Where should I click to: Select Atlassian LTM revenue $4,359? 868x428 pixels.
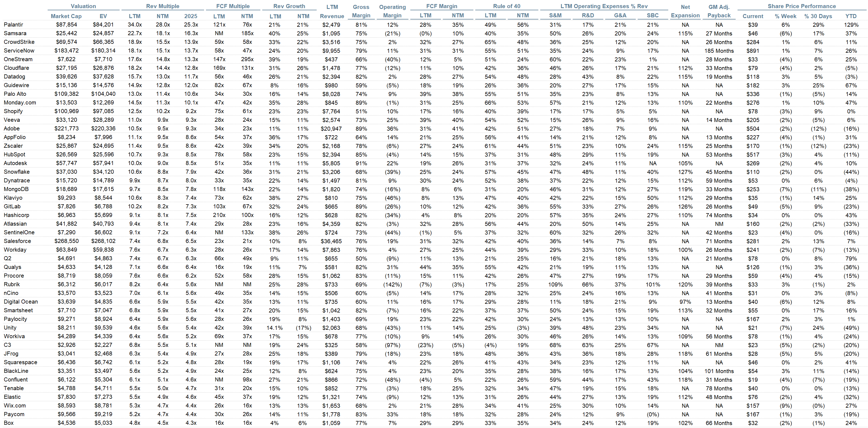pos(331,224)
